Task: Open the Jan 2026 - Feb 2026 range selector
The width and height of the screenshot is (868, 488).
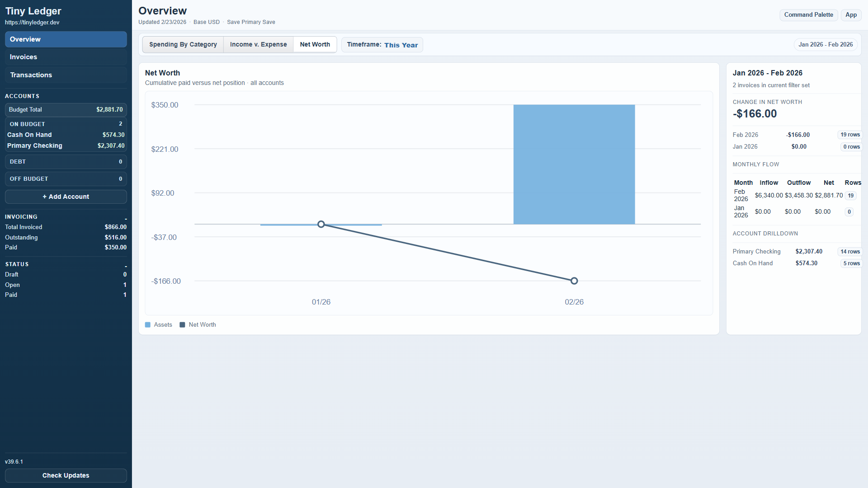Action: (825, 44)
